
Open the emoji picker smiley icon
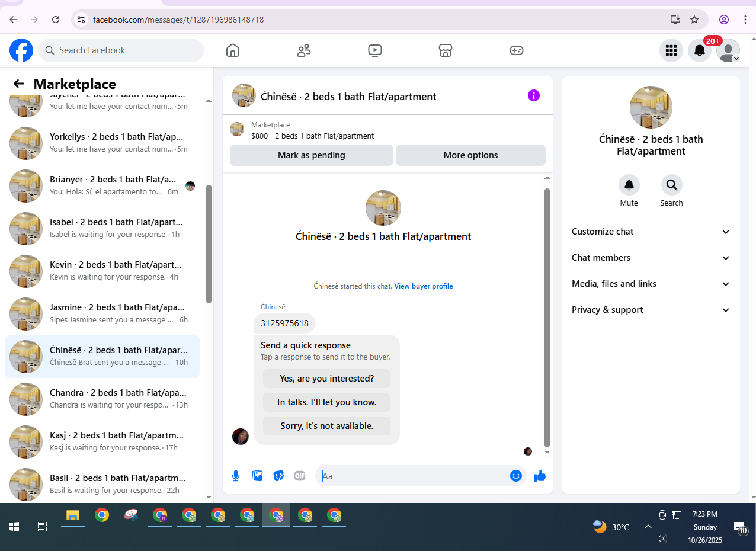tap(516, 476)
